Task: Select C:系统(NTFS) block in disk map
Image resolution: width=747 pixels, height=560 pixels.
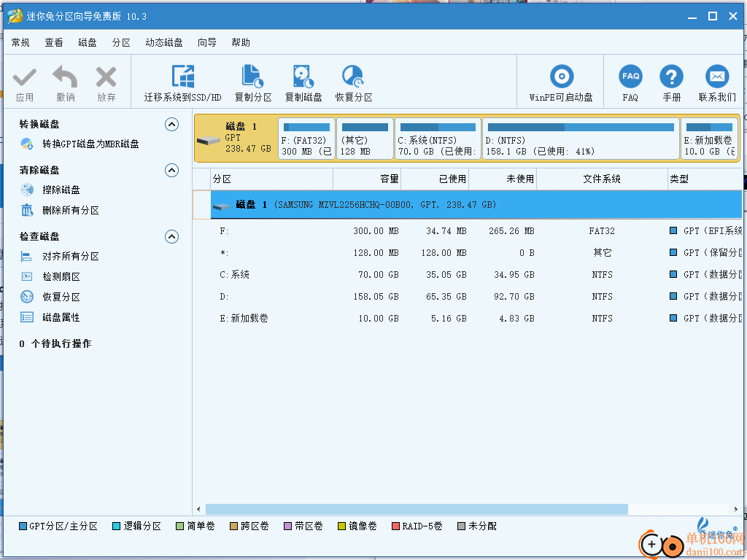Action: click(438, 139)
